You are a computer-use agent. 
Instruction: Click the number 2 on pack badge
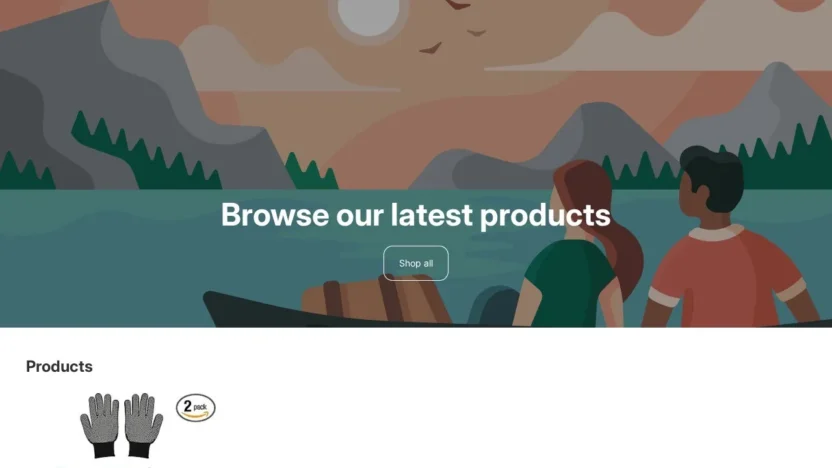187,406
